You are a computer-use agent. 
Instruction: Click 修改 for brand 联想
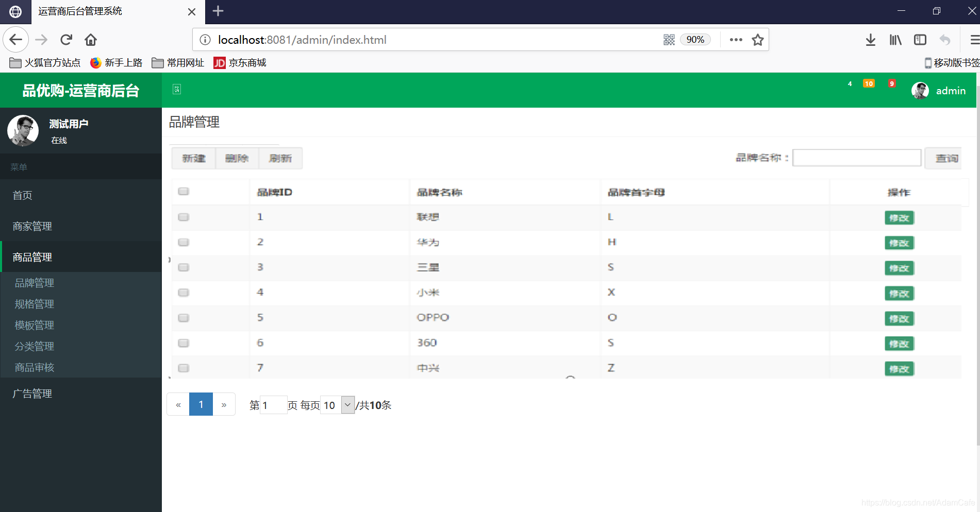(899, 218)
